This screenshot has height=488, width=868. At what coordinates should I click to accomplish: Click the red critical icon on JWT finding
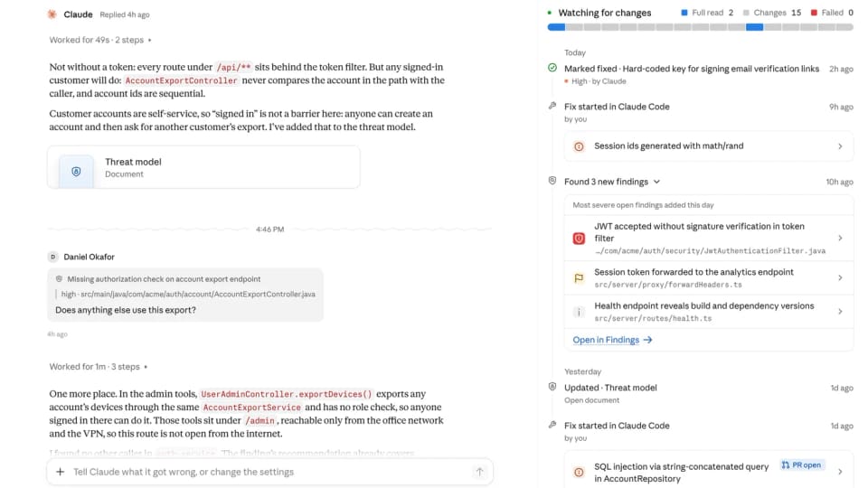coord(579,239)
